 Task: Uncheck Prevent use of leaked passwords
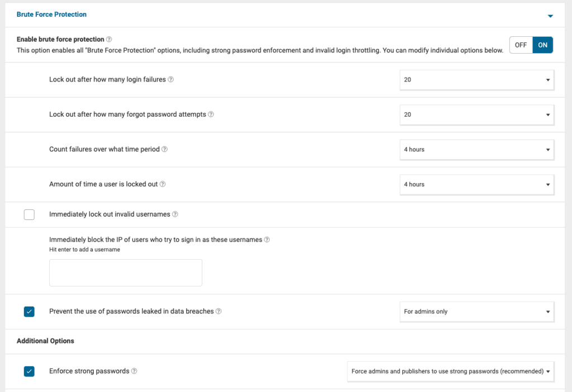coord(29,312)
